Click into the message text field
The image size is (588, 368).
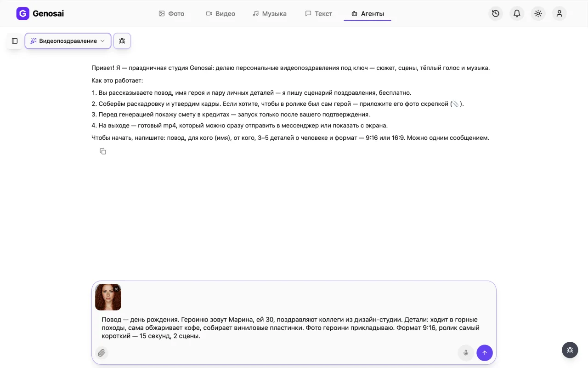(294, 328)
